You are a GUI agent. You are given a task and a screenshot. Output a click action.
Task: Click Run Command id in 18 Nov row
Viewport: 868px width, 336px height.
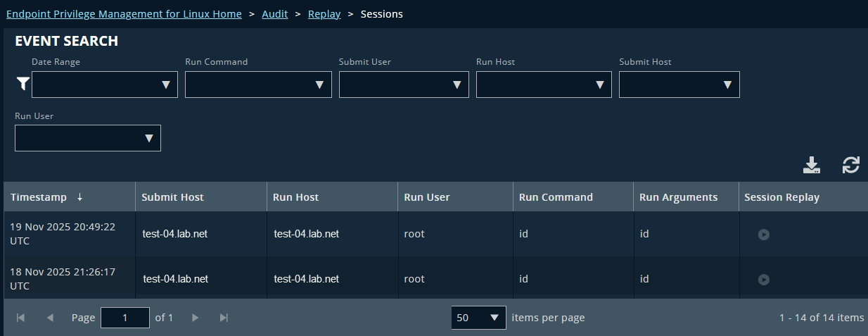[523, 279]
